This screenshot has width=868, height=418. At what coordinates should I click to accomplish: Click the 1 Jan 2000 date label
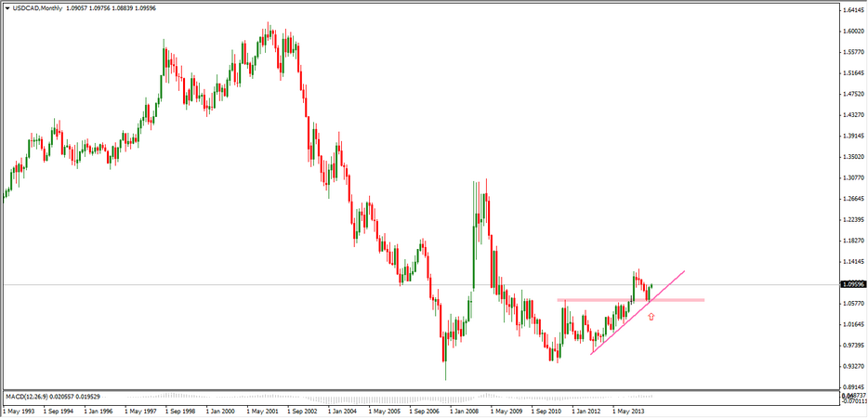click(223, 410)
